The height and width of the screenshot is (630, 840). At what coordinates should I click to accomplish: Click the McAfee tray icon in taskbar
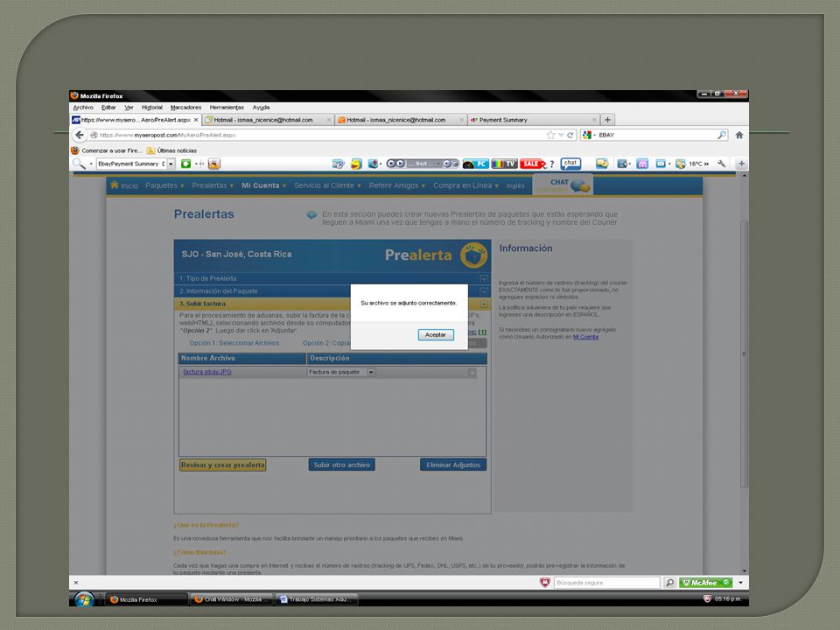pos(707,598)
